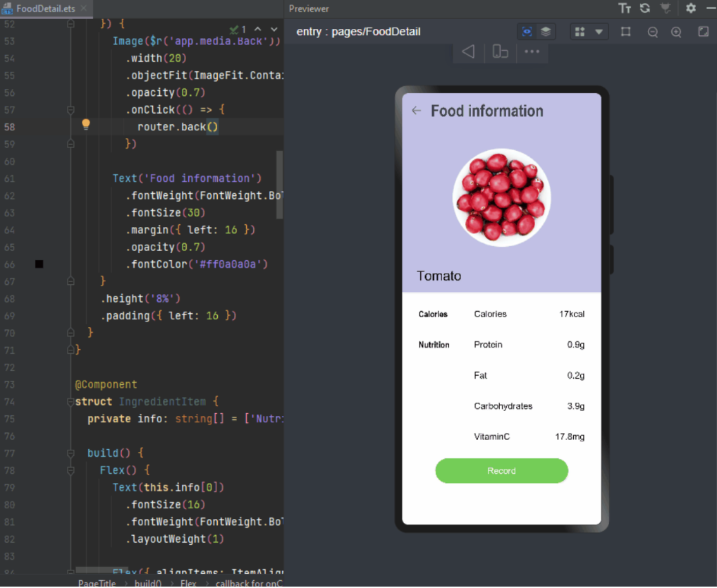Open the Previewer settings gear
717x588 pixels.
coord(691,8)
